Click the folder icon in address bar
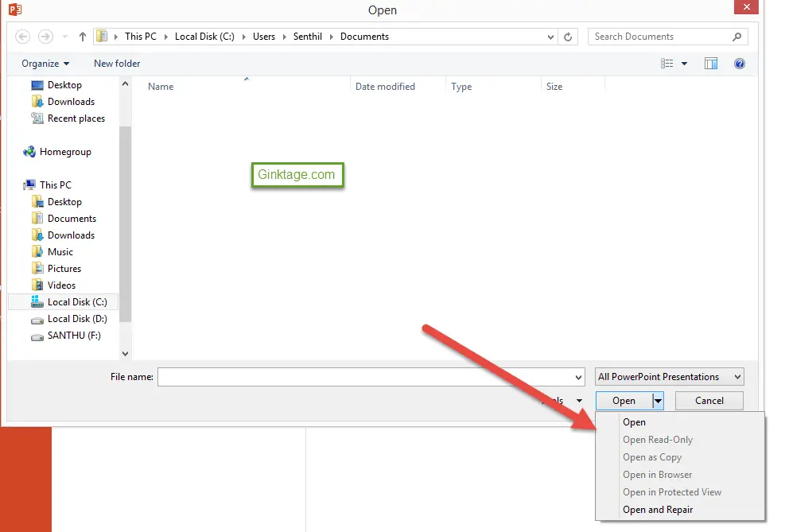 [x=102, y=37]
